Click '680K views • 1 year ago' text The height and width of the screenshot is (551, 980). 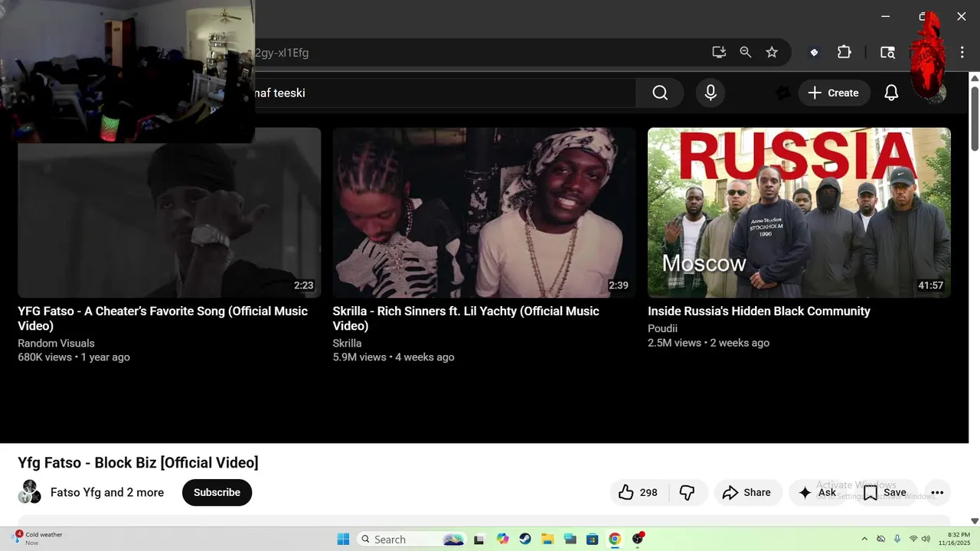pos(73,357)
